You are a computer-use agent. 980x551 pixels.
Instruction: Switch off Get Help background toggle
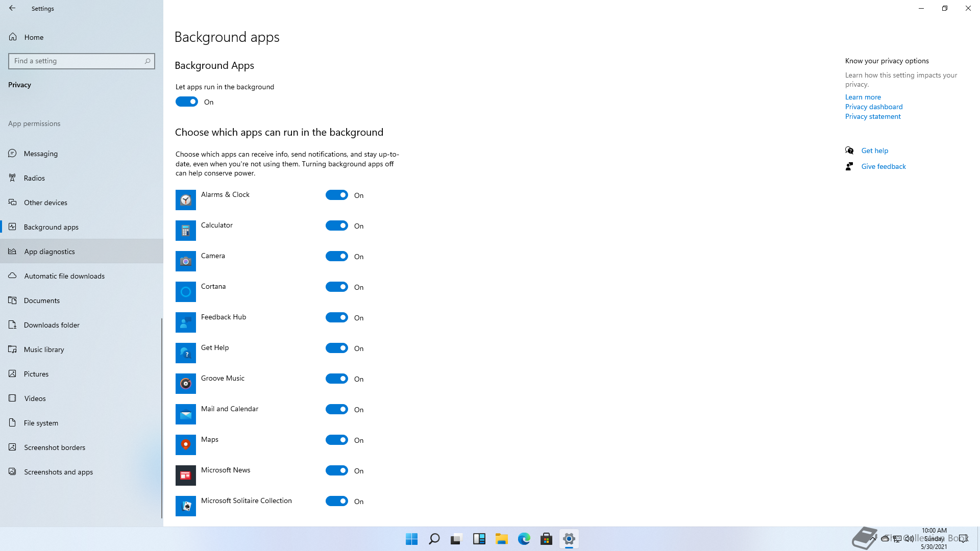(337, 348)
